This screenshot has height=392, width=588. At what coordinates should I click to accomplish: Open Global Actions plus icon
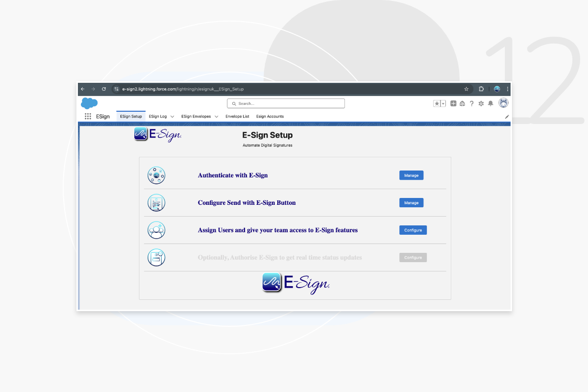point(453,103)
